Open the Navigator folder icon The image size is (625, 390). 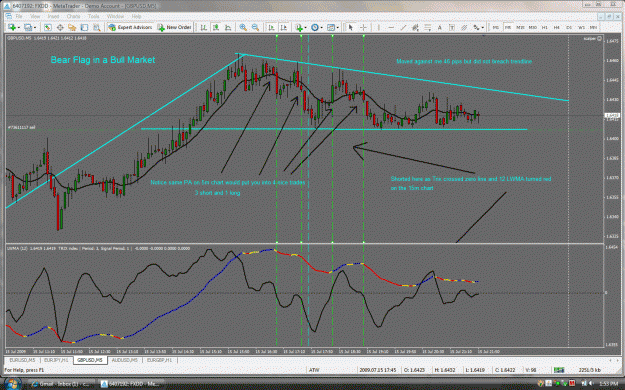72,27
